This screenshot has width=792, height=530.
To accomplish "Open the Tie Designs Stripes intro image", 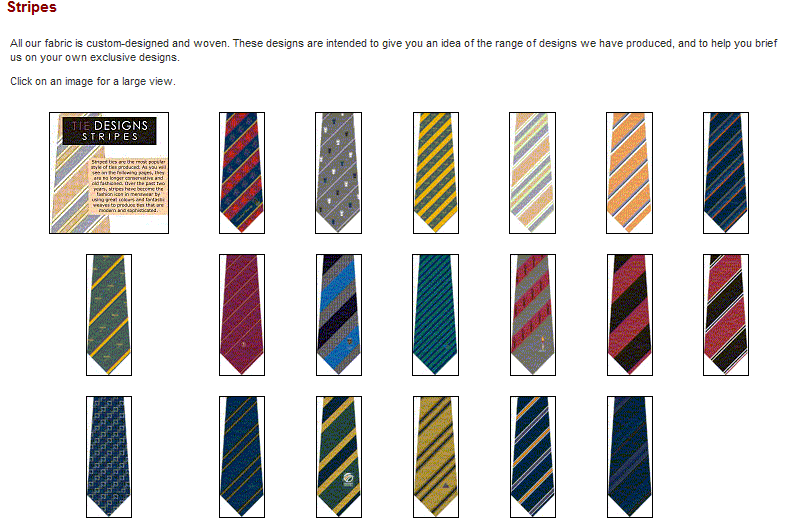I will point(109,173).
